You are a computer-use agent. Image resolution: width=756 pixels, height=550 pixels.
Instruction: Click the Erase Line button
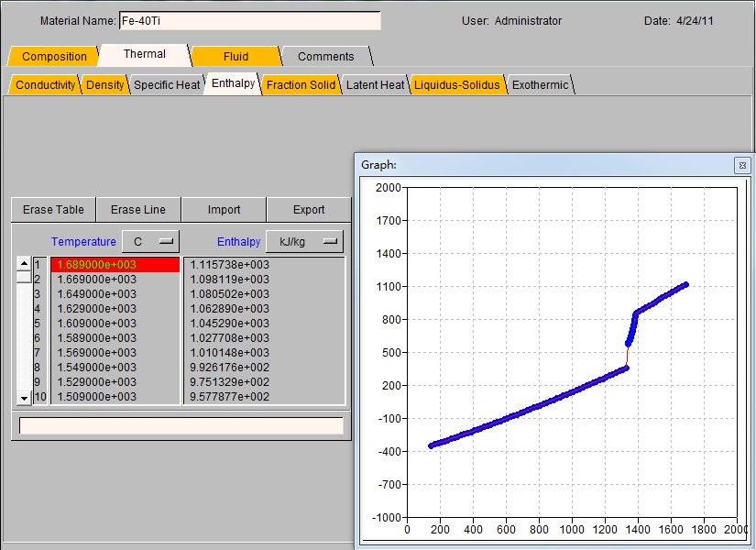(x=138, y=210)
